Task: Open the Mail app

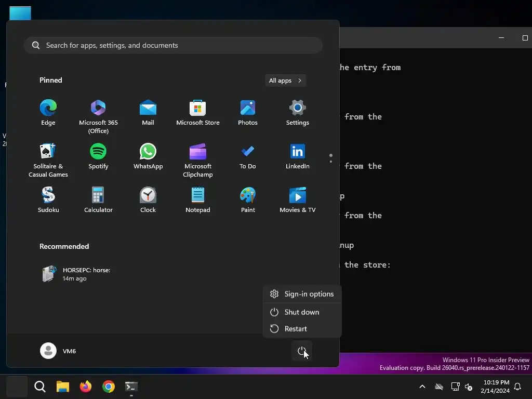Action: pos(148,113)
